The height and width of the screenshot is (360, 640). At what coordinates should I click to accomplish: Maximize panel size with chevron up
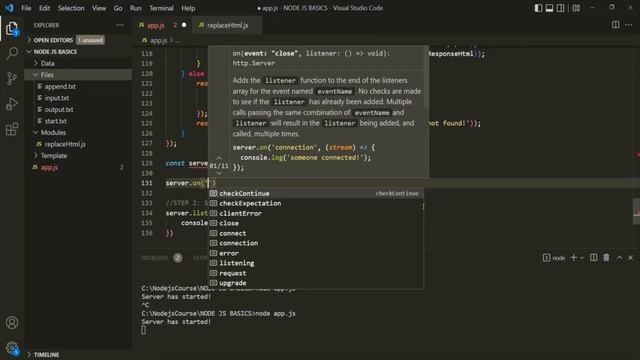click(x=619, y=258)
